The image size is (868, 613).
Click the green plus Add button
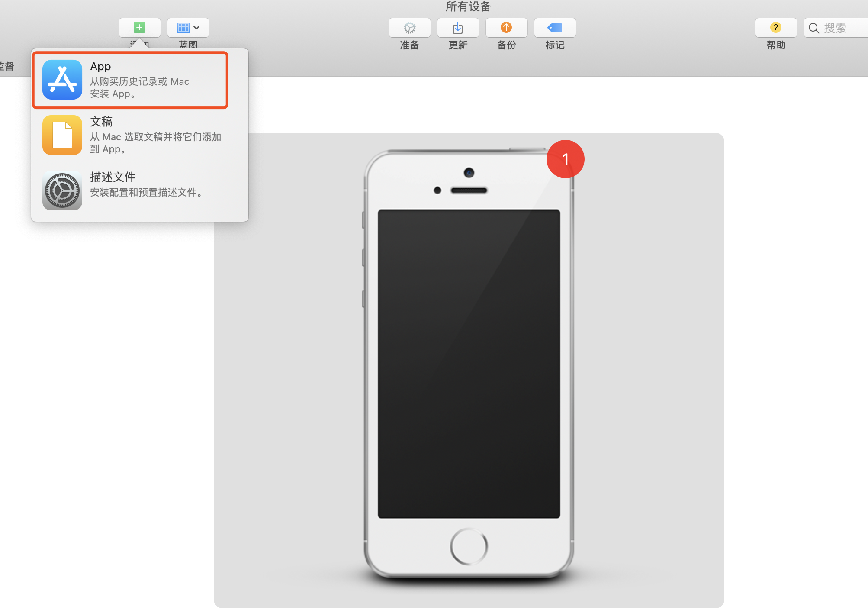(139, 28)
